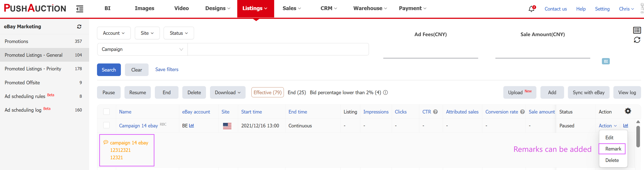644x170 pixels.
Task: Collapse the sidebar with the menu icon
Action: [x=79, y=9]
